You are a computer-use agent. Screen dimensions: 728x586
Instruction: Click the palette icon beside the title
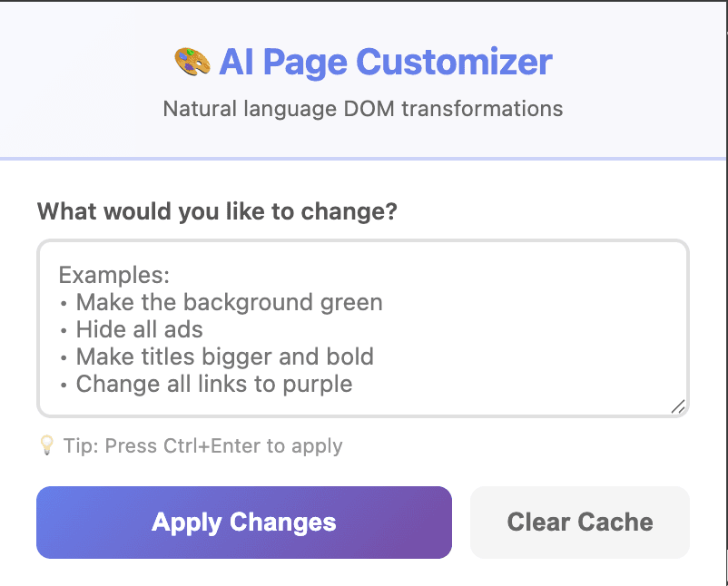coord(192,62)
